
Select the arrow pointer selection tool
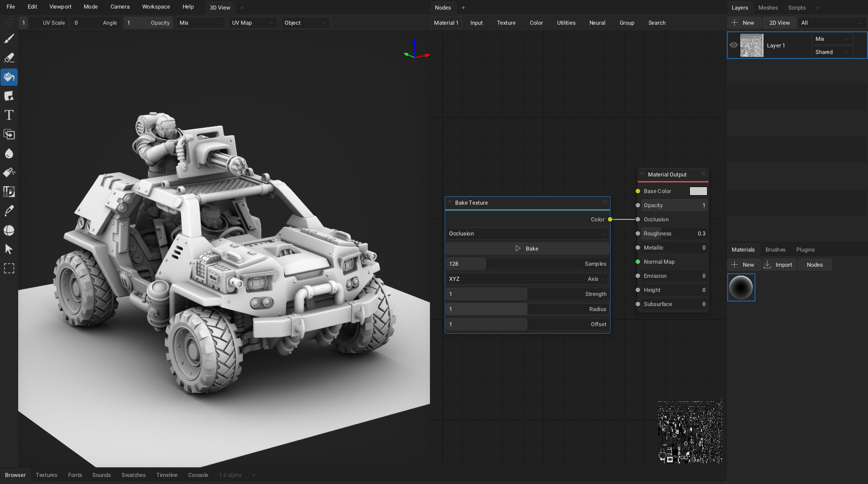pos(9,250)
